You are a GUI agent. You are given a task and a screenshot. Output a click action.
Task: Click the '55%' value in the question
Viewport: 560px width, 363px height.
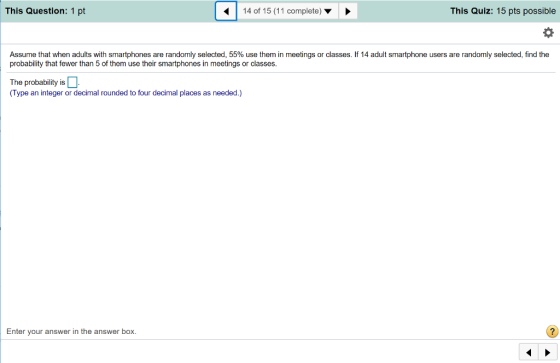tap(236, 54)
